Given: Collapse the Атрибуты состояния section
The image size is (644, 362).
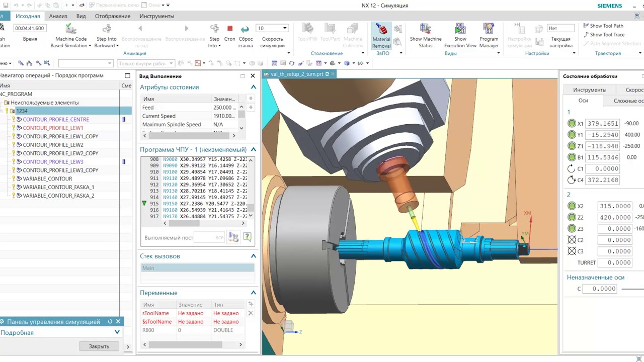Looking at the screenshot, I should [253, 87].
